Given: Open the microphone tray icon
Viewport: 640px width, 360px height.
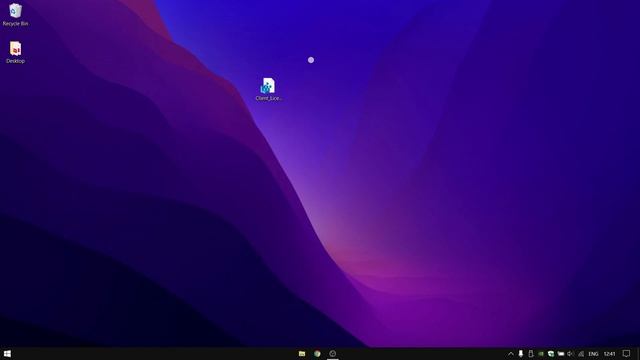Looking at the screenshot, I should (521, 354).
